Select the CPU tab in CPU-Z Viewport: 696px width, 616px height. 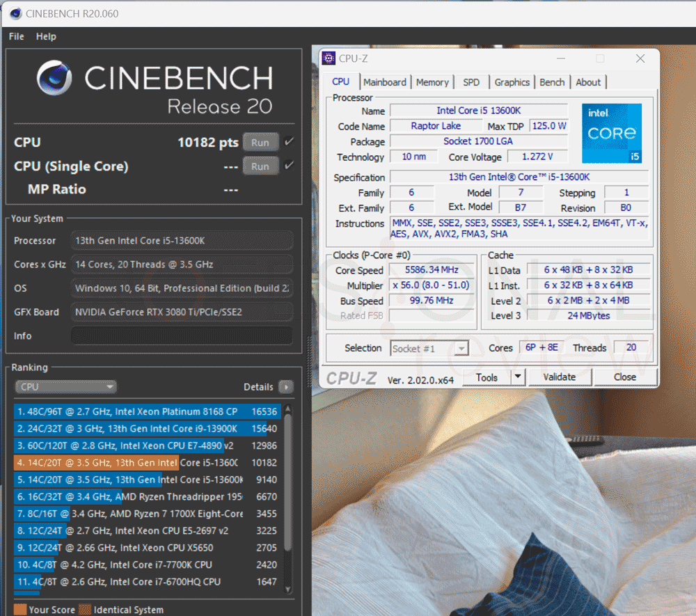[x=340, y=81]
